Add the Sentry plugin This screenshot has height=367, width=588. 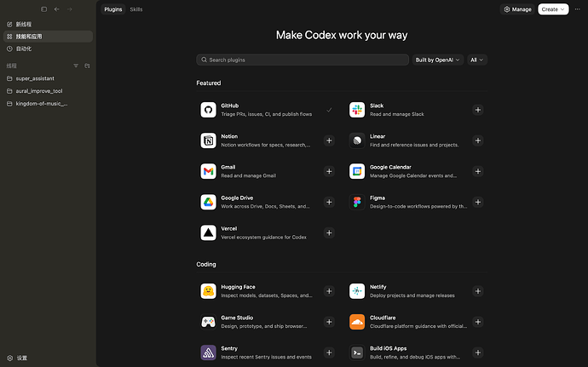329,353
